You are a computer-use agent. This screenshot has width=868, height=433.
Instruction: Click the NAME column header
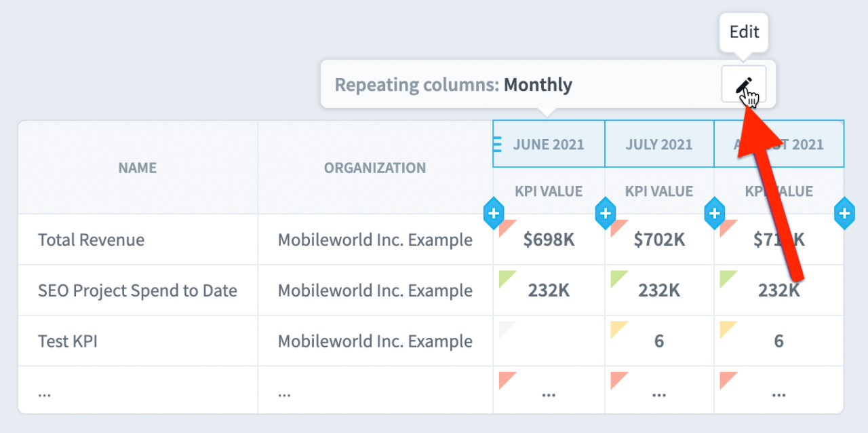click(x=138, y=168)
